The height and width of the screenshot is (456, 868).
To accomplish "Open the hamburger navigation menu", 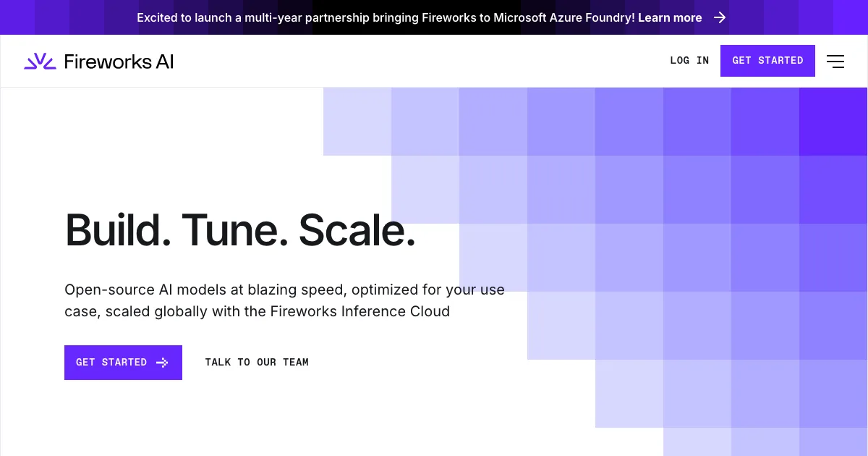I will (835, 62).
